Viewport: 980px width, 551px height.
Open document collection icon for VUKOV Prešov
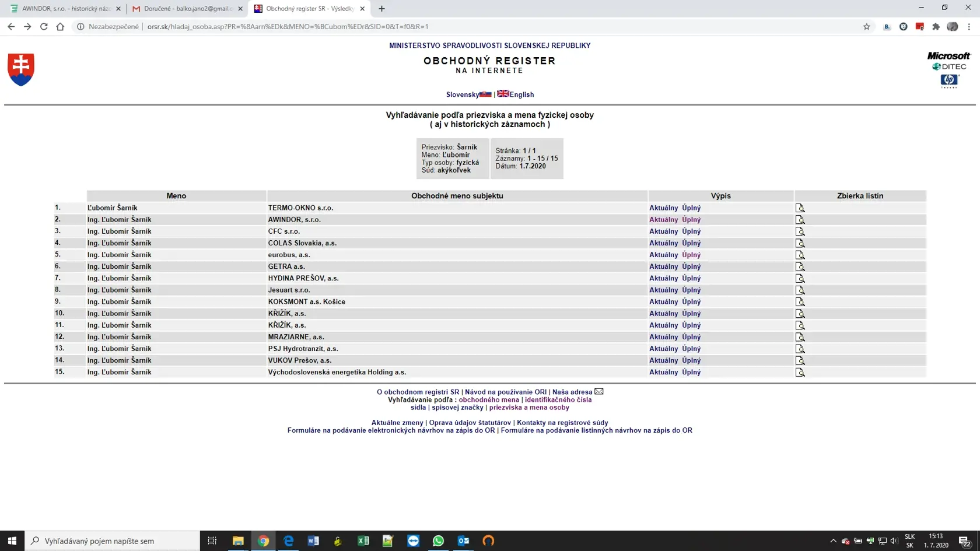coord(800,360)
